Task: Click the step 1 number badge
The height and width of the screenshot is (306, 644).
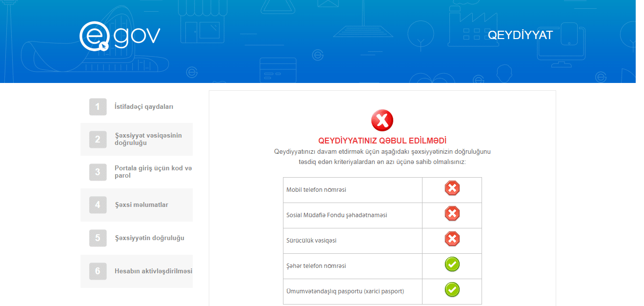Action: 98,107
